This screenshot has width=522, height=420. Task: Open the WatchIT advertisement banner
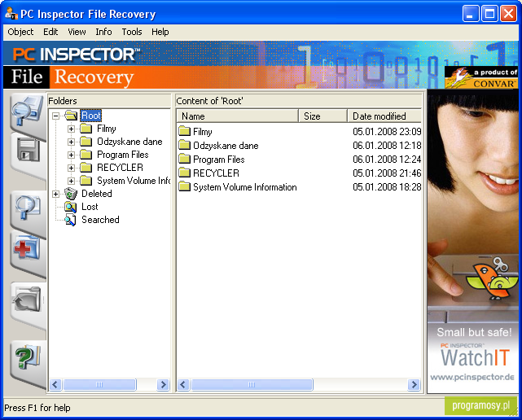(x=472, y=241)
